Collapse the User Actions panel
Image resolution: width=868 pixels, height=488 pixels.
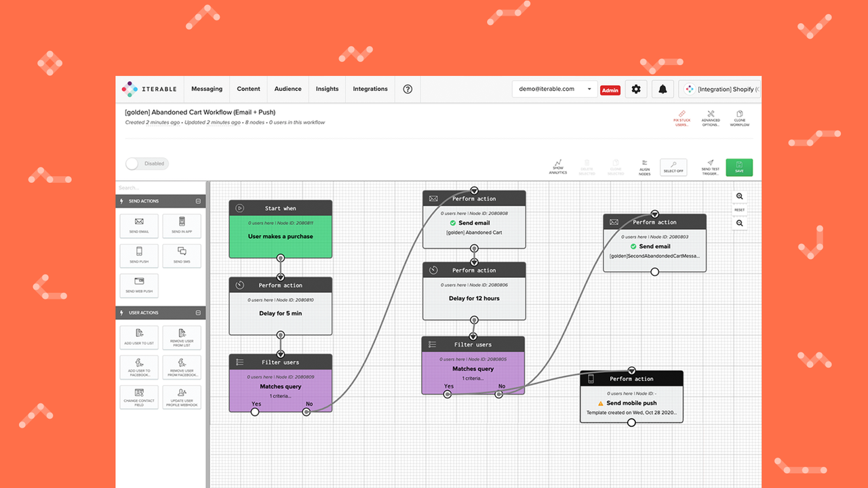pyautogui.click(x=197, y=312)
